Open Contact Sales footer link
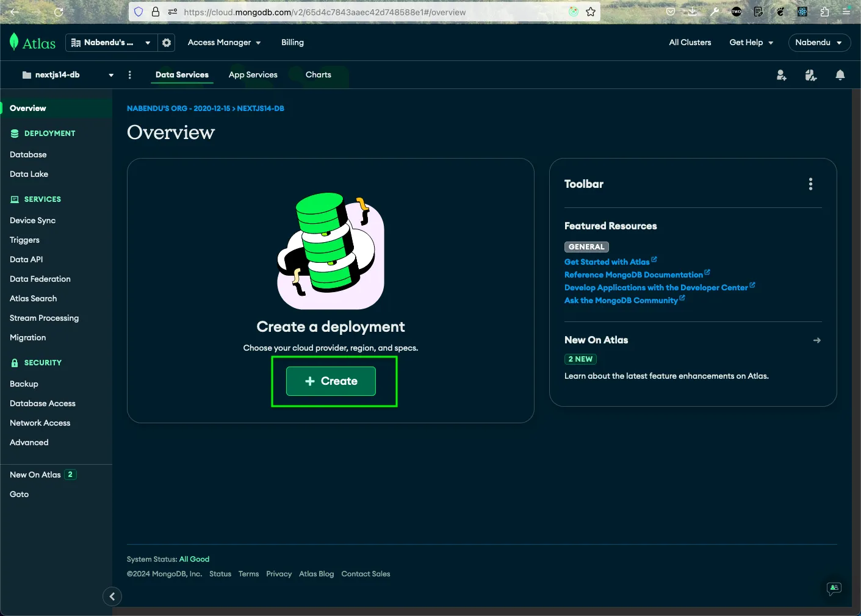 (366, 574)
